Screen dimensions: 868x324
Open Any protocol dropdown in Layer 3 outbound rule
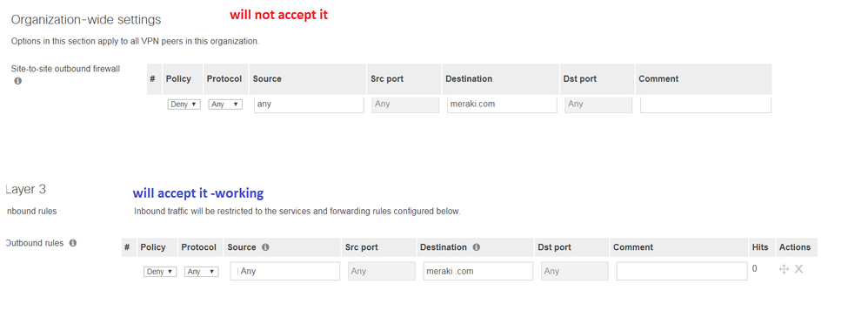[x=202, y=272]
